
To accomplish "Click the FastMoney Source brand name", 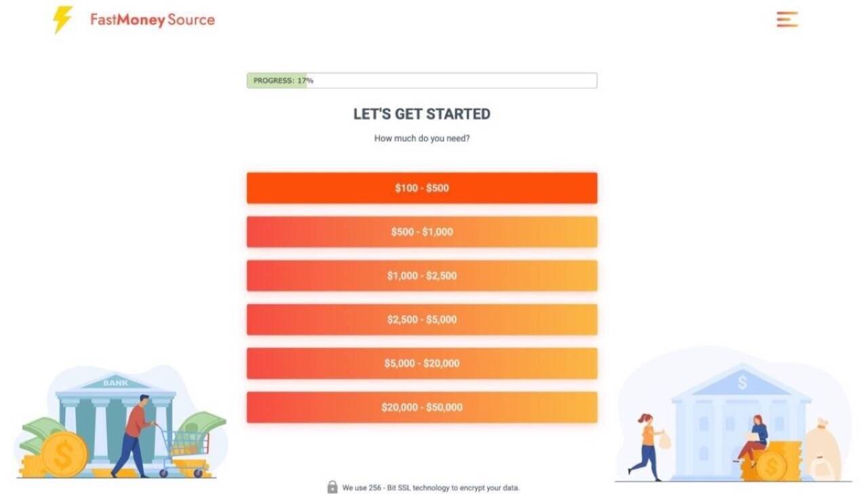I will tap(152, 20).
